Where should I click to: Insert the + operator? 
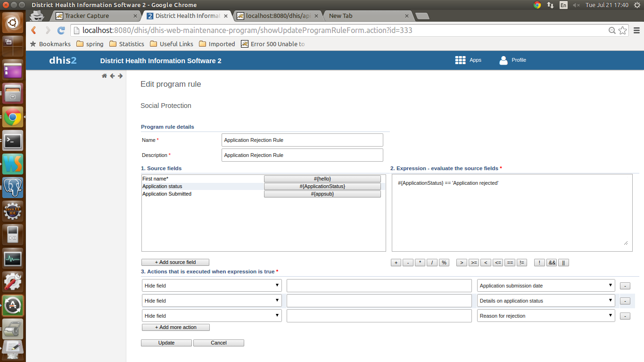396,263
